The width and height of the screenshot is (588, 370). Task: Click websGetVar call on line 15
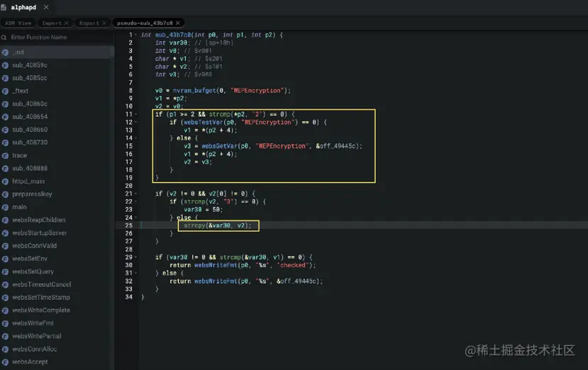pos(219,146)
